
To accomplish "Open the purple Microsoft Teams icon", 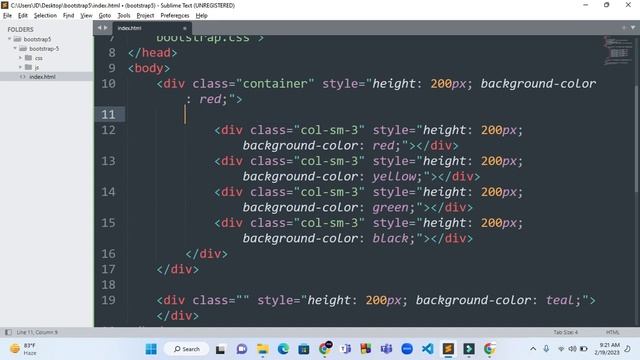I will pyautogui.click(x=386, y=349).
